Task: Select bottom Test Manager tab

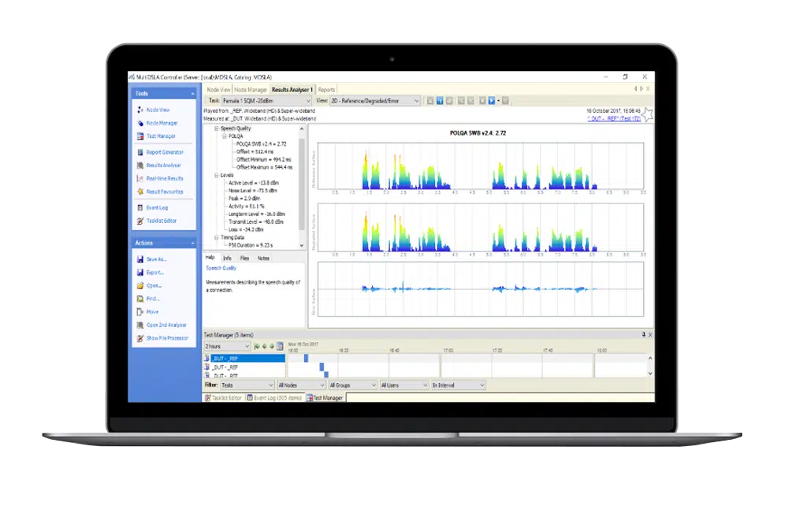Action: coord(325,398)
